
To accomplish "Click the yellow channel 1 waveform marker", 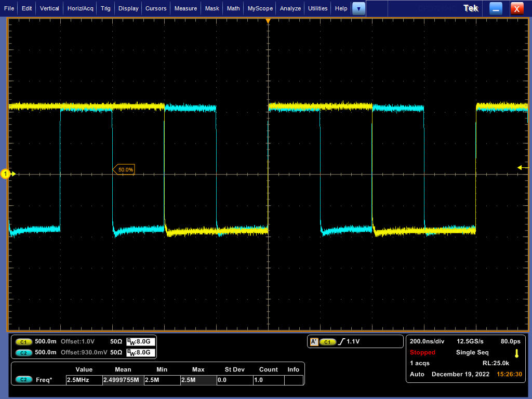I will 6,174.
